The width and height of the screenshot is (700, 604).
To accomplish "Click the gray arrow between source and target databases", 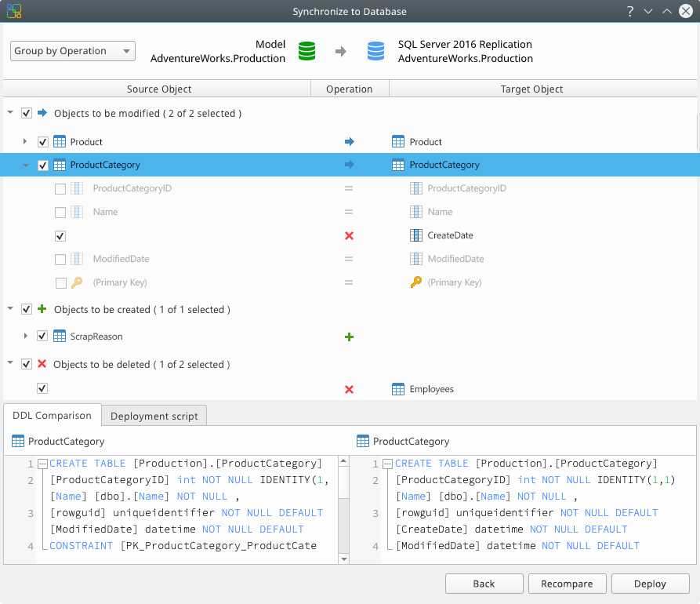I will pyautogui.click(x=341, y=51).
